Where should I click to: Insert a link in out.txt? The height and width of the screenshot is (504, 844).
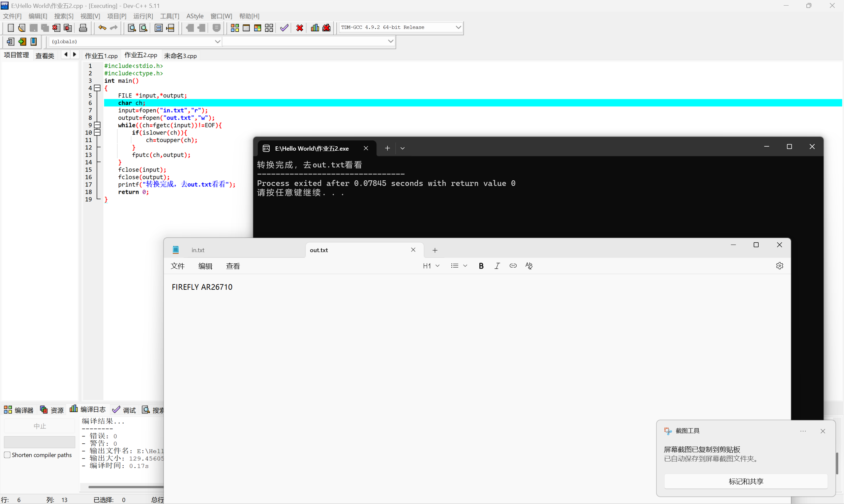pos(513,266)
